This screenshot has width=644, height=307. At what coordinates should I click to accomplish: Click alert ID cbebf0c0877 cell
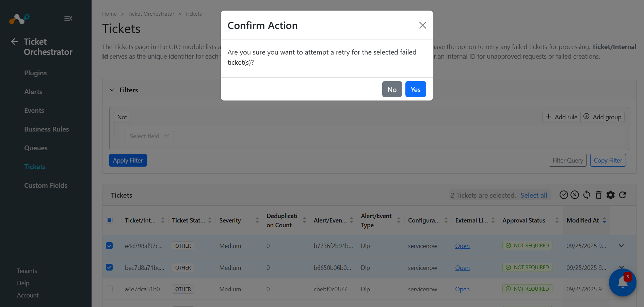333,289
